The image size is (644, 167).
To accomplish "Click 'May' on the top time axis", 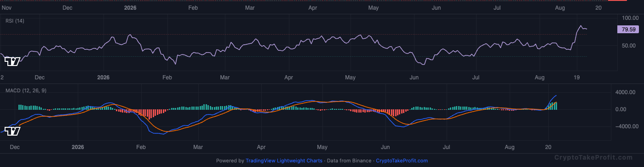I will pyautogui.click(x=374, y=8).
